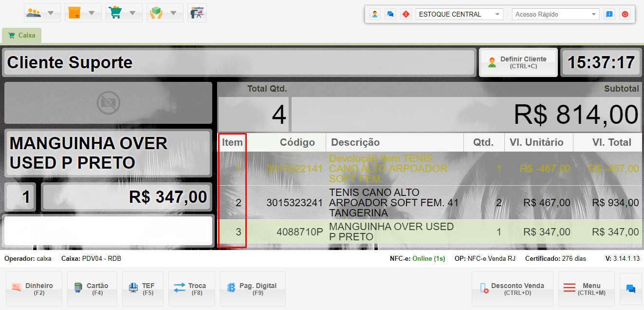This screenshot has height=310, width=644.
Task: Click Definir Cliente button
Action: 518,62
